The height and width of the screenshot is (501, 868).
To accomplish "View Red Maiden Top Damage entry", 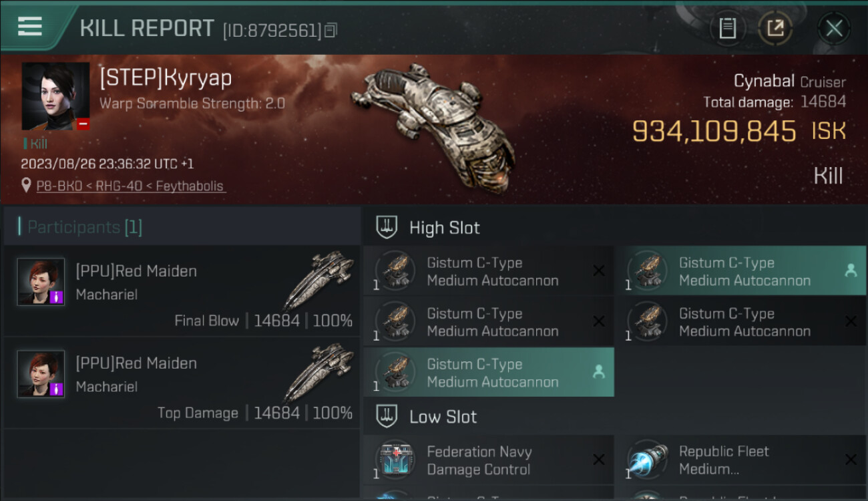I will point(182,383).
